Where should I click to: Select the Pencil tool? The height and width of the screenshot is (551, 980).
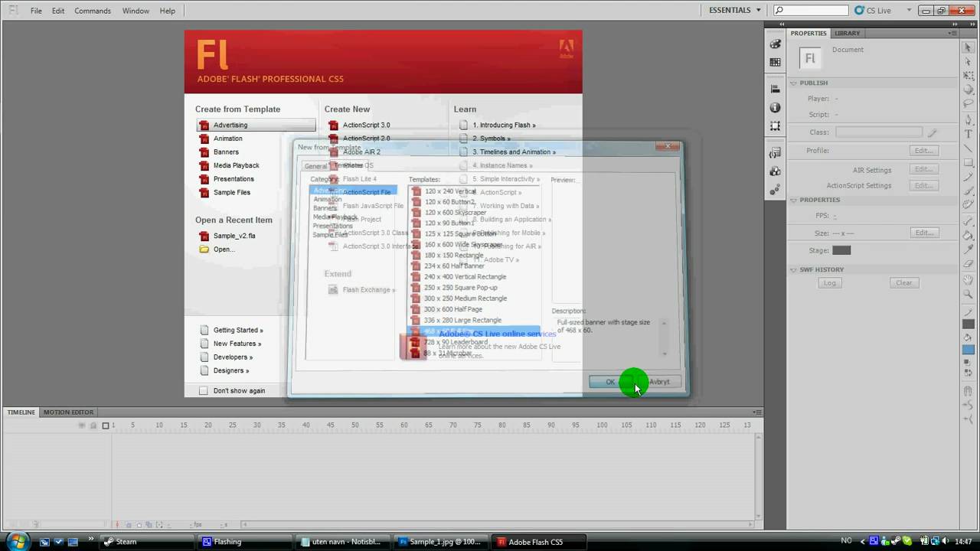[969, 178]
